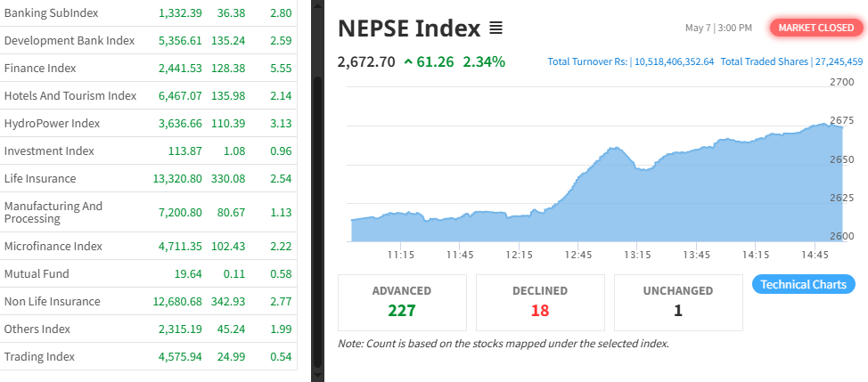Open Non Life Insurance index
The height and width of the screenshot is (382, 868).
pos(52,301)
